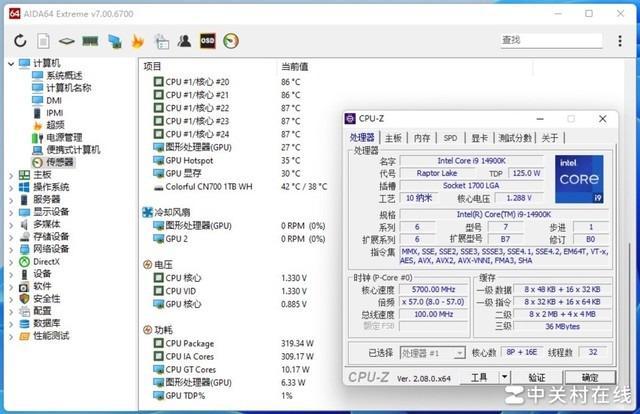640x414 pixels.
Task: Launch the flame stability test icon
Action: 138,41
